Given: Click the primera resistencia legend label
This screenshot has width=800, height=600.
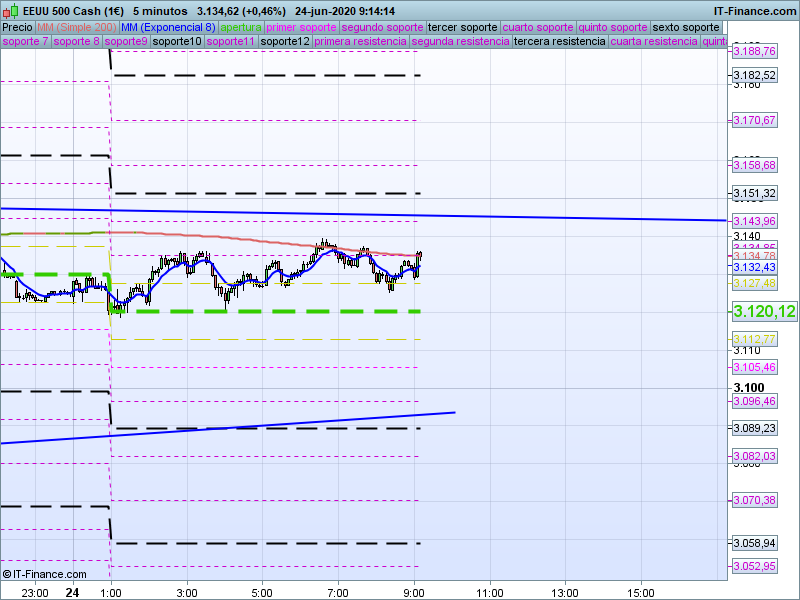Looking at the screenshot, I should coord(359,42).
